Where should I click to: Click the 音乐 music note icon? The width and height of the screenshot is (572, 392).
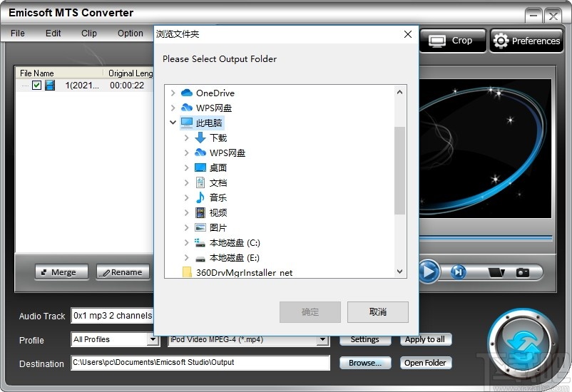(200, 197)
